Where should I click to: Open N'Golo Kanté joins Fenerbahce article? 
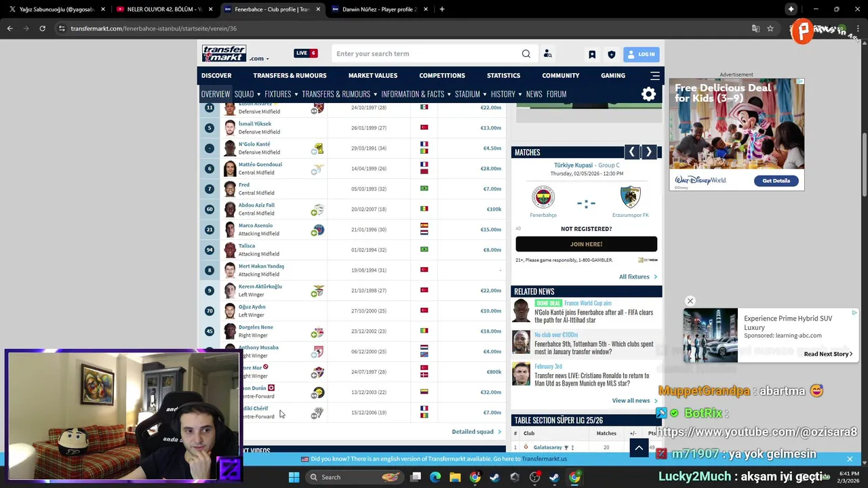(593, 316)
